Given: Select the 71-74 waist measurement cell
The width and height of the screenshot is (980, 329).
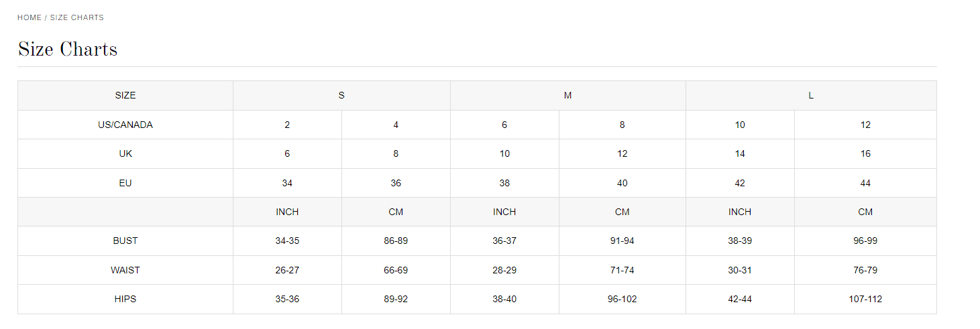Looking at the screenshot, I should click(x=622, y=270).
